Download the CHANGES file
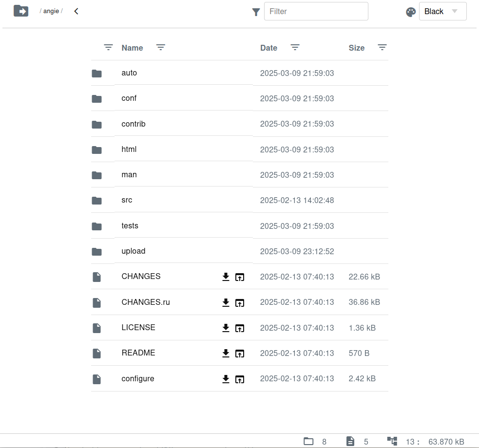479x448 pixels. (226, 277)
